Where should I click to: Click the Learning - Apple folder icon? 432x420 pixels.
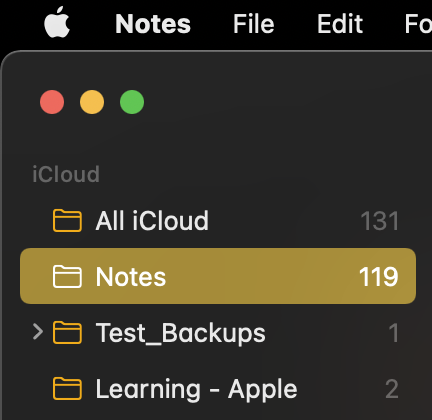67,388
